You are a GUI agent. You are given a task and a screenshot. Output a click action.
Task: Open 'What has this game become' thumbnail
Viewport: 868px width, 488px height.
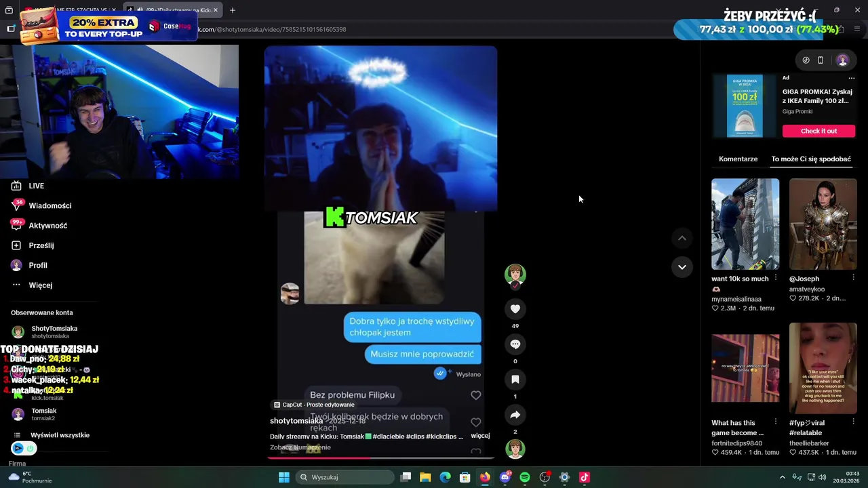pyautogui.click(x=745, y=368)
